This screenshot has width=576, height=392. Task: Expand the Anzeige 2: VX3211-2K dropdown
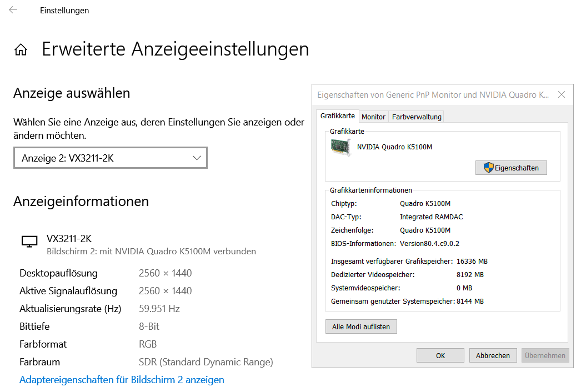(110, 158)
